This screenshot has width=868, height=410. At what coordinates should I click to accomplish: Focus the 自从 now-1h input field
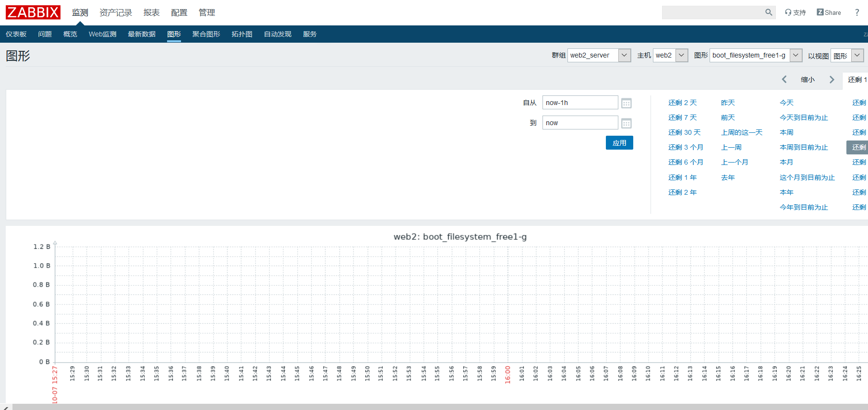[580, 103]
